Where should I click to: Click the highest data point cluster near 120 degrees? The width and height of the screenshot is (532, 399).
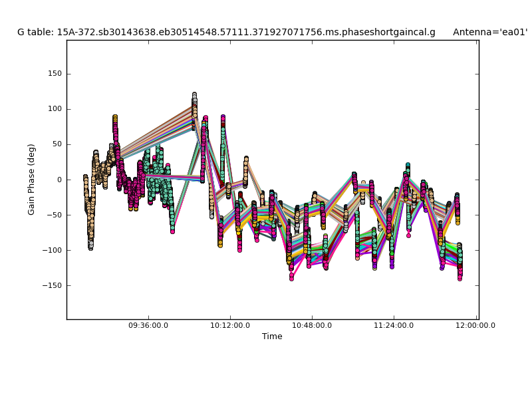(x=194, y=96)
